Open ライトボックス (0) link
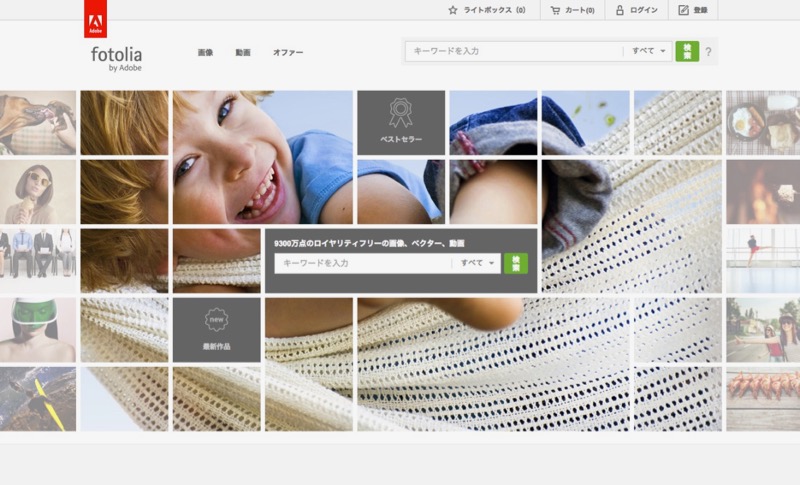The height and width of the screenshot is (485, 800). pyautogui.click(x=494, y=10)
